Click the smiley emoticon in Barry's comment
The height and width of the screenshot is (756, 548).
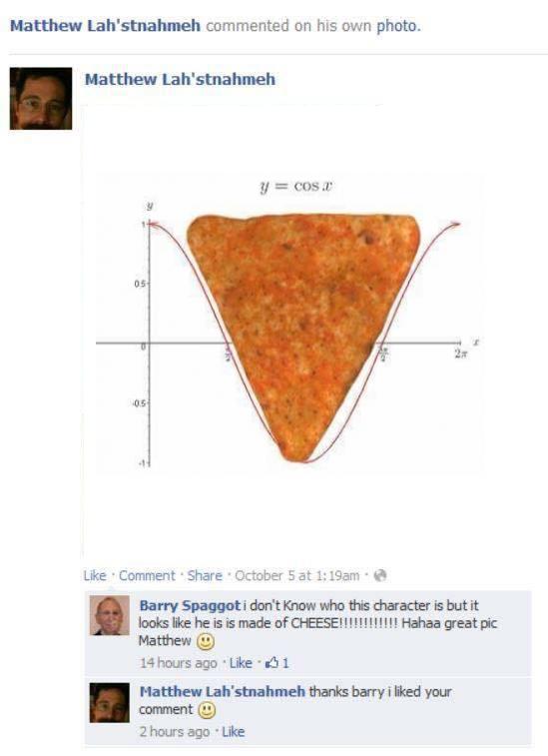point(206,641)
